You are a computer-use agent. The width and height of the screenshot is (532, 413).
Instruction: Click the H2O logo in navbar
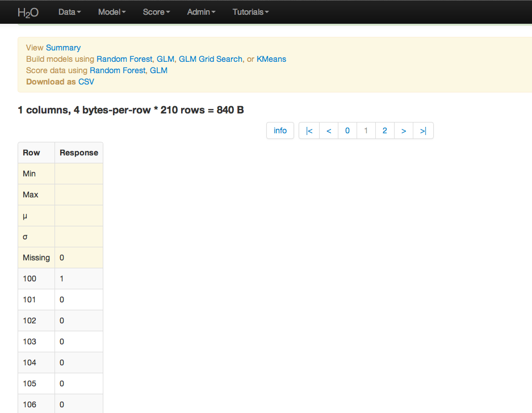(x=28, y=12)
